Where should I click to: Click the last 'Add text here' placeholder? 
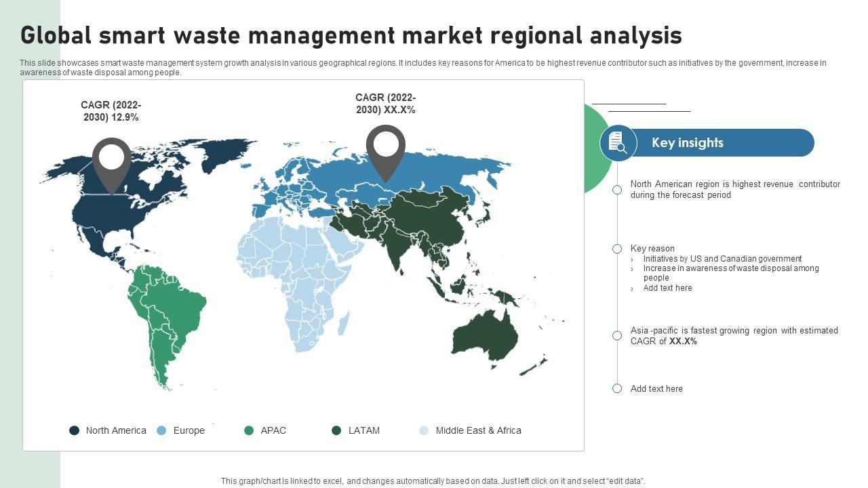pyautogui.click(x=656, y=389)
